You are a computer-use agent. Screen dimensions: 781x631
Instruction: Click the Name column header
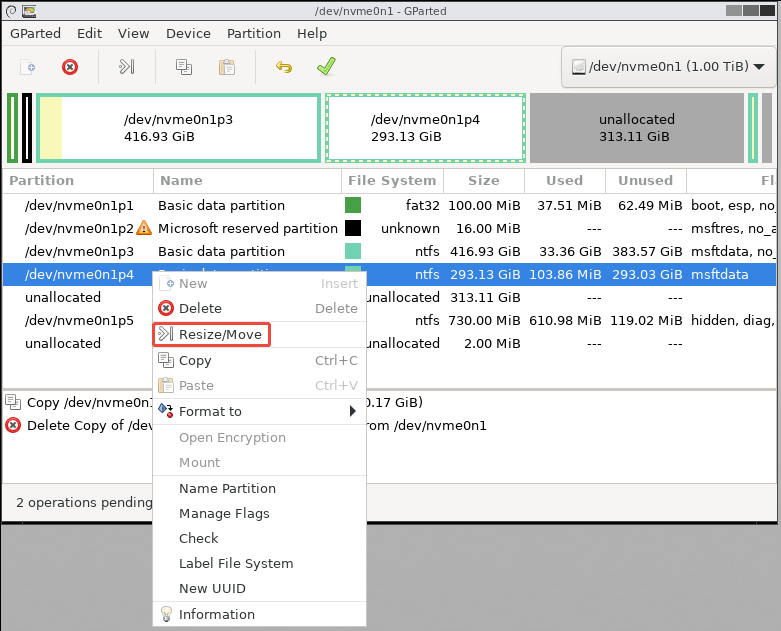[248, 180]
